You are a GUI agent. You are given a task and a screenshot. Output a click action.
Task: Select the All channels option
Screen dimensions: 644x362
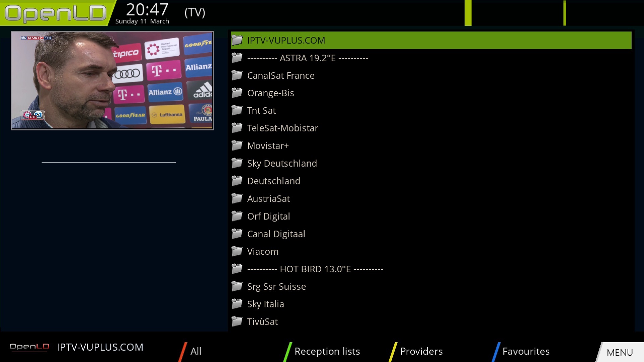point(195,351)
